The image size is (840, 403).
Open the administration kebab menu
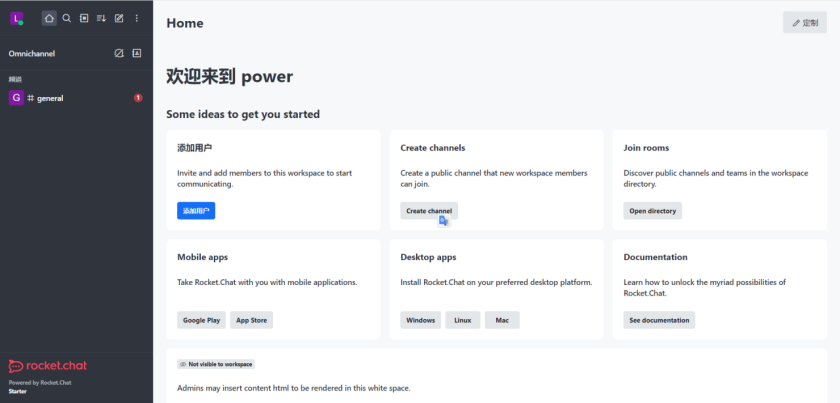click(137, 18)
